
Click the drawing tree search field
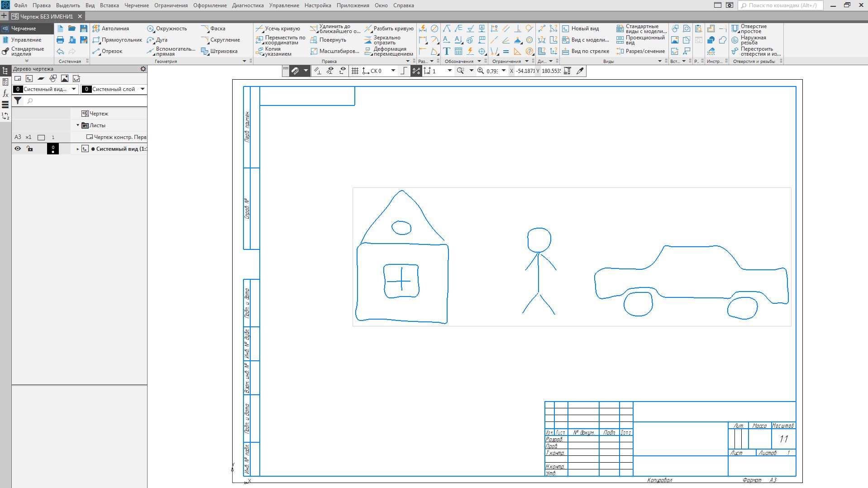[x=85, y=100]
